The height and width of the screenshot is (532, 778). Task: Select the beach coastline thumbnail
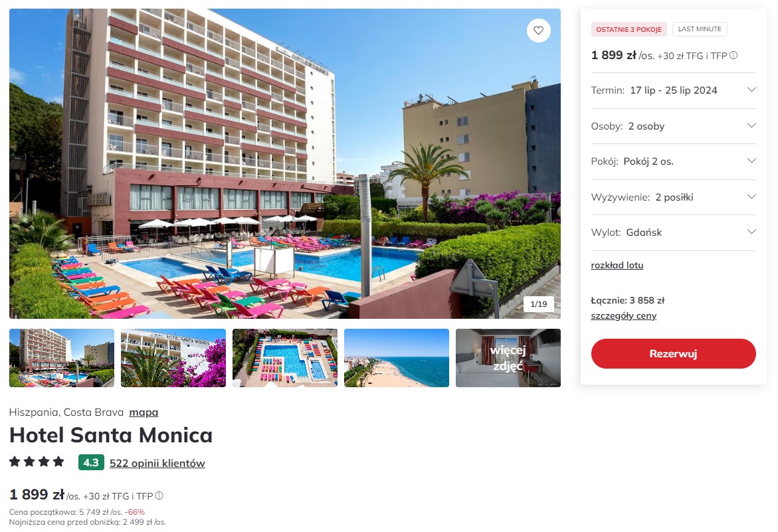[x=397, y=358]
